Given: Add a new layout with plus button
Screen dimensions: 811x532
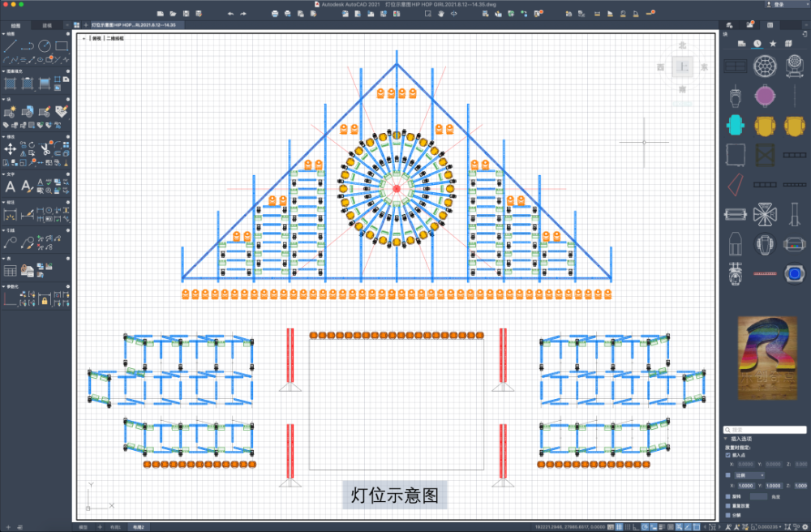Looking at the screenshot, I should pyautogui.click(x=100, y=527).
